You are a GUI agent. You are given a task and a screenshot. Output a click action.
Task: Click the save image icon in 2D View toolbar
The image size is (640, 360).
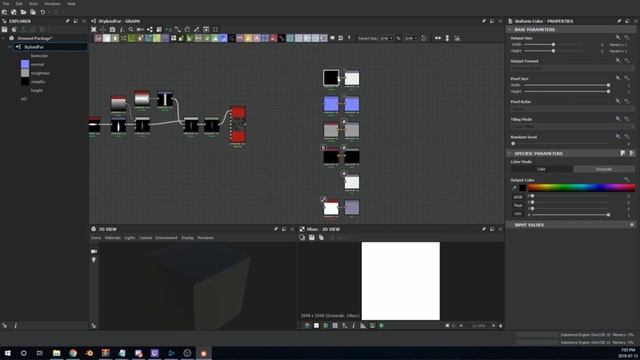click(311, 237)
